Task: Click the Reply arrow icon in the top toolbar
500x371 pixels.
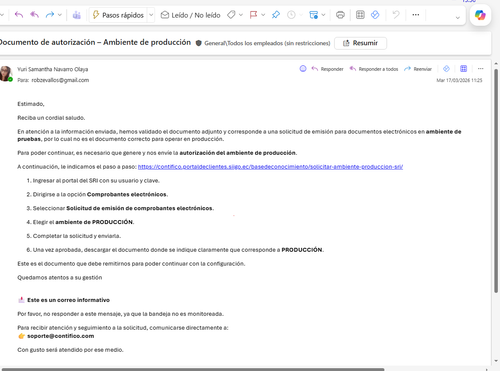Action: pos(19,15)
